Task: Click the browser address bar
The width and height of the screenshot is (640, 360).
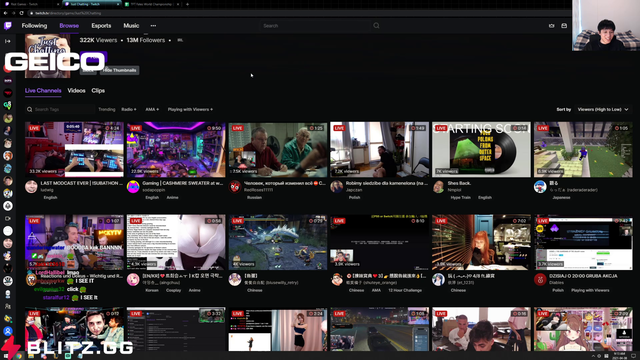Action: 286,13
